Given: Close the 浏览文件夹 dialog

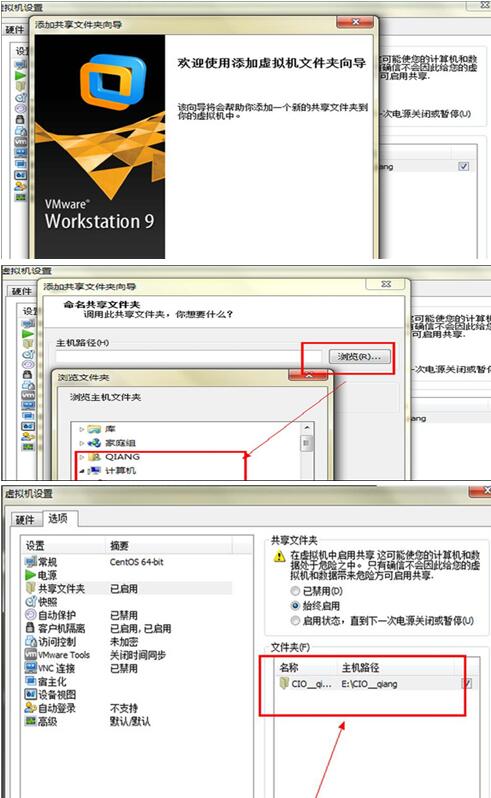Looking at the screenshot, I should point(308,376).
